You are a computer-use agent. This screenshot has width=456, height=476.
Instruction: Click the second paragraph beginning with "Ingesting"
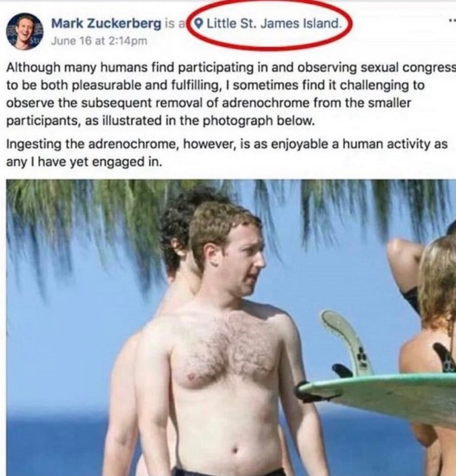point(227,153)
